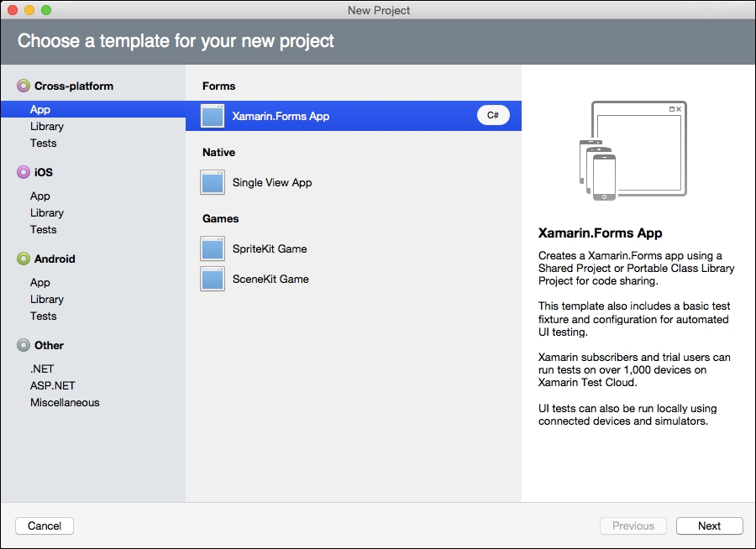Select Library under Android

pyautogui.click(x=47, y=300)
